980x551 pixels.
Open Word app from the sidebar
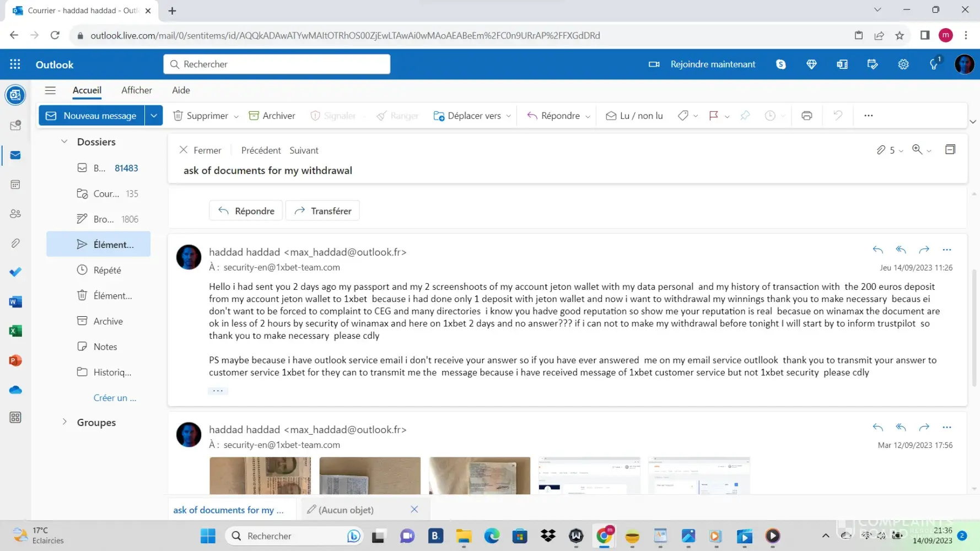[15, 302]
